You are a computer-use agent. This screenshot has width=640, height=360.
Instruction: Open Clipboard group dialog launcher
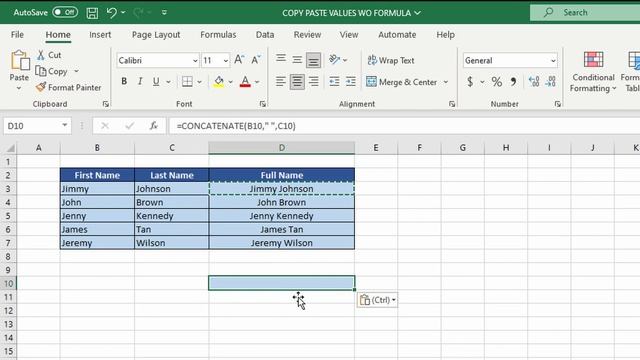tap(106, 104)
